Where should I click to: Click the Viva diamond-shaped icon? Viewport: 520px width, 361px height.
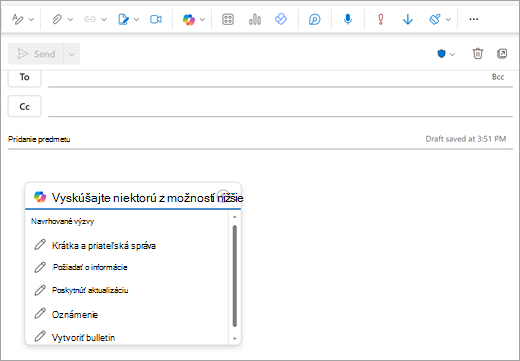(281, 19)
